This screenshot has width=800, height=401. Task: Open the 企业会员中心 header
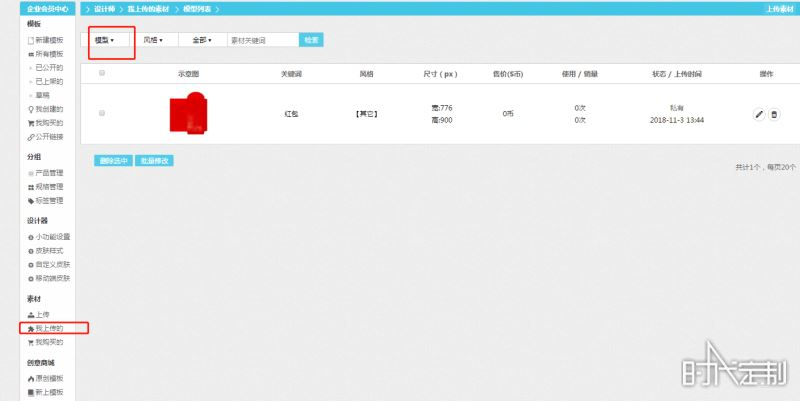[47, 9]
